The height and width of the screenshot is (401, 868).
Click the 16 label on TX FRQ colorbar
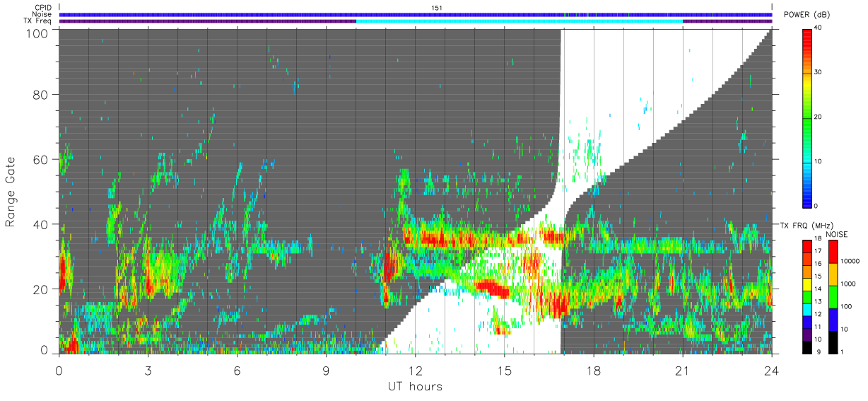(x=818, y=262)
